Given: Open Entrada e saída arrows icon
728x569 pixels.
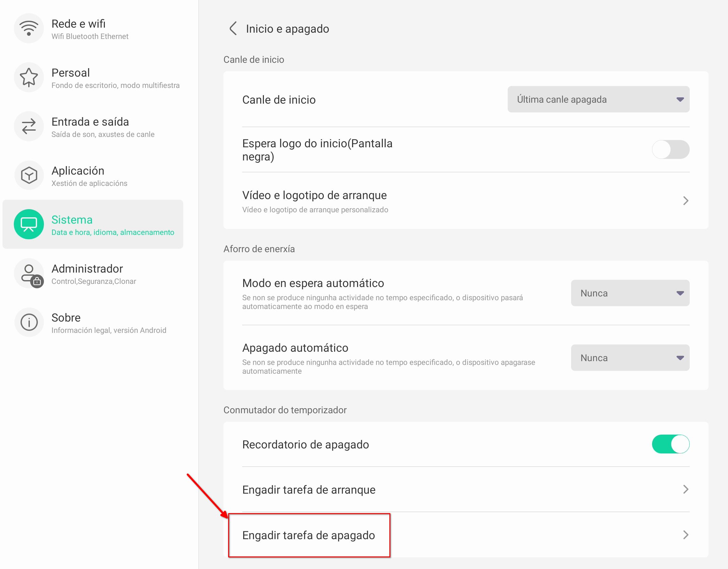Looking at the screenshot, I should point(29,127).
